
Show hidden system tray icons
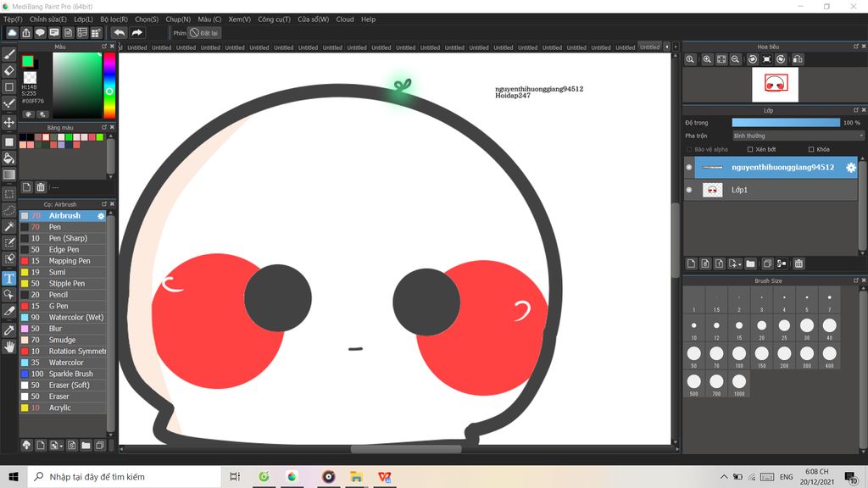[x=724, y=477]
